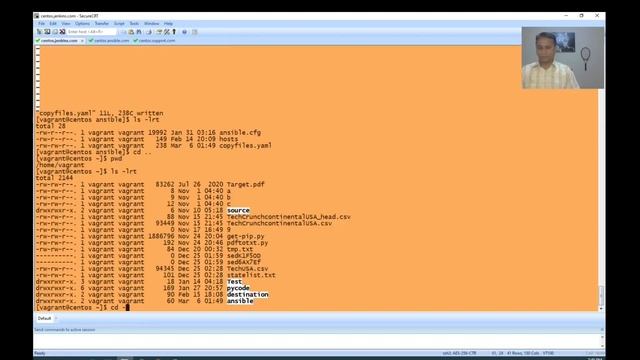
Task: Click the 'pdftotxt.py' file name
Action: 248,243
